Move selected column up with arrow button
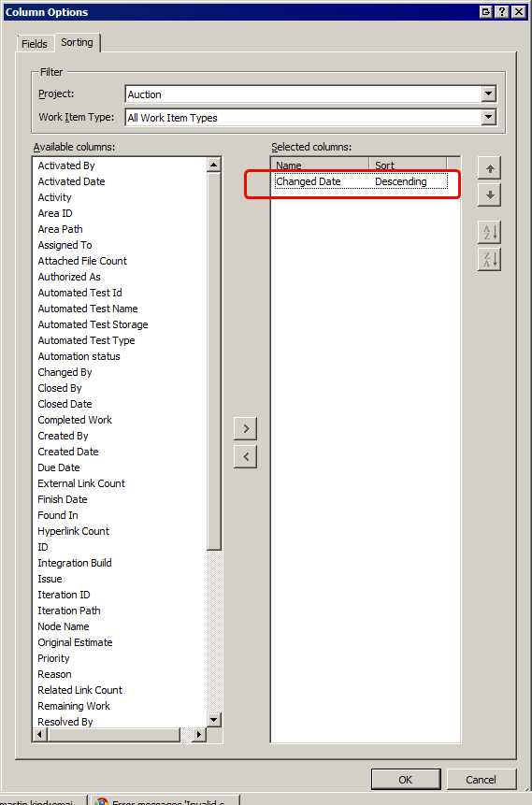532x805 pixels. (x=489, y=168)
